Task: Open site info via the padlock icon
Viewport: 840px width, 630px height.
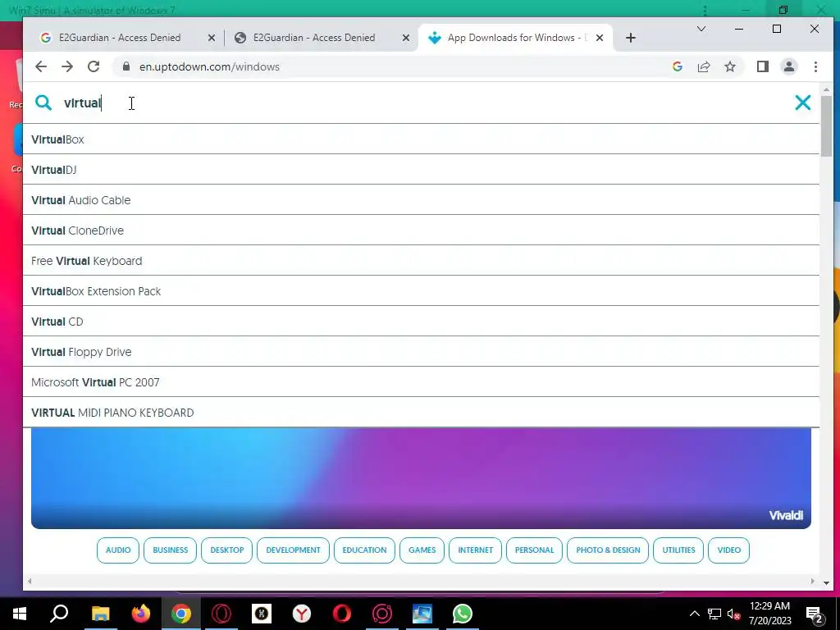Action: tap(126, 66)
